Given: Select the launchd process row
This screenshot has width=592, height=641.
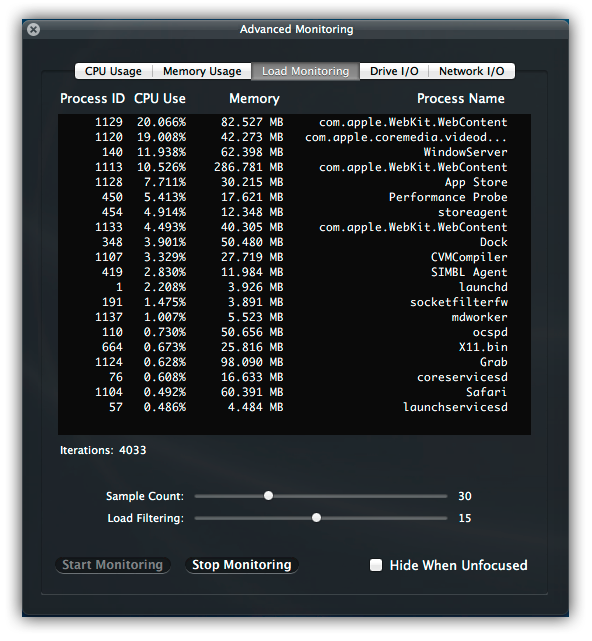Looking at the screenshot, I should point(294,287).
